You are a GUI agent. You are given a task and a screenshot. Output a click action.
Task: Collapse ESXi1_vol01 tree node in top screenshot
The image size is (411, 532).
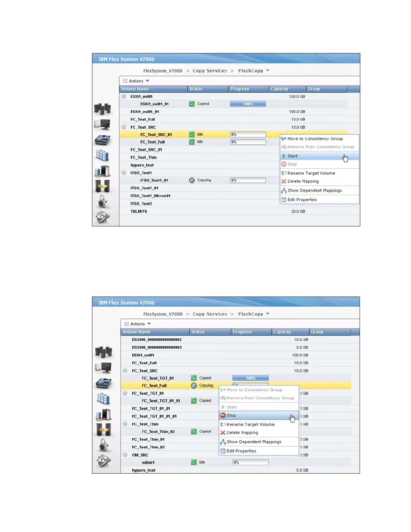[x=124, y=96]
